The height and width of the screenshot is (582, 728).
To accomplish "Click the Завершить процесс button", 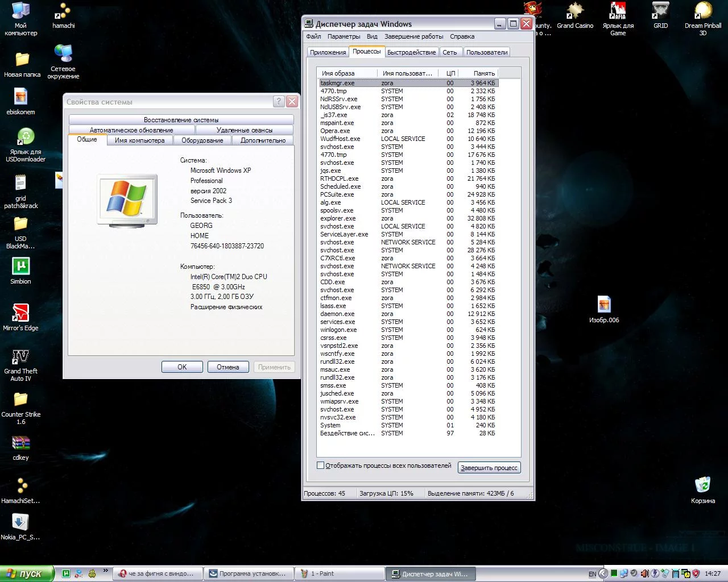I will click(489, 468).
